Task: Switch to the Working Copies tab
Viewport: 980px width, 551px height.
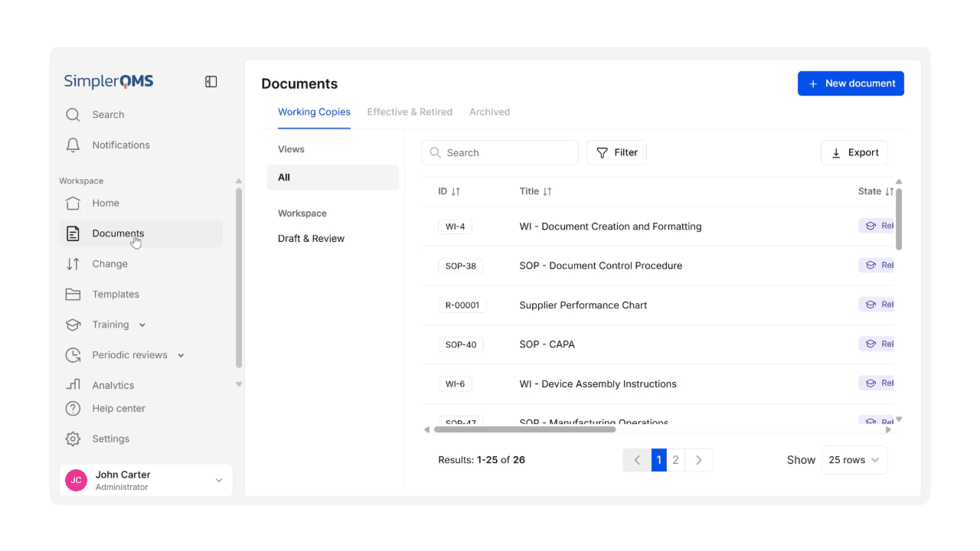Action: (x=314, y=112)
